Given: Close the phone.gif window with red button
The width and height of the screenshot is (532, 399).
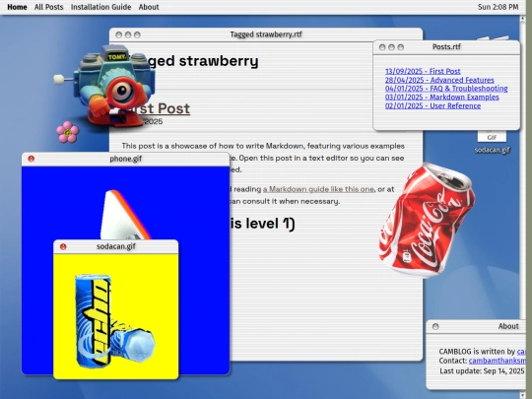Looking at the screenshot, I should 32,159.
